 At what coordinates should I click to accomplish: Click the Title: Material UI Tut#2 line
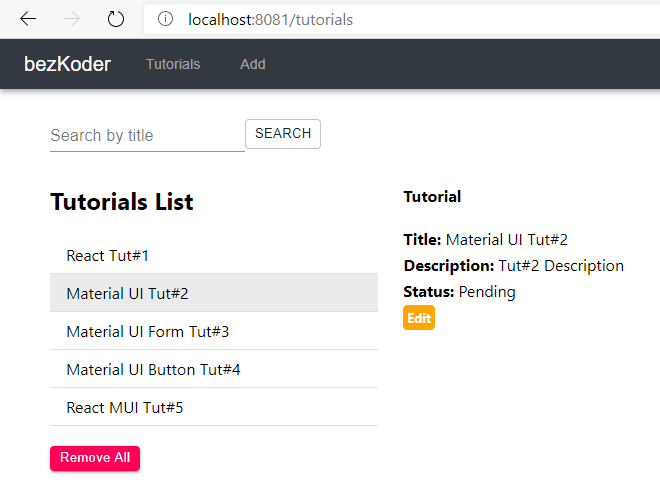coord(486,239)
